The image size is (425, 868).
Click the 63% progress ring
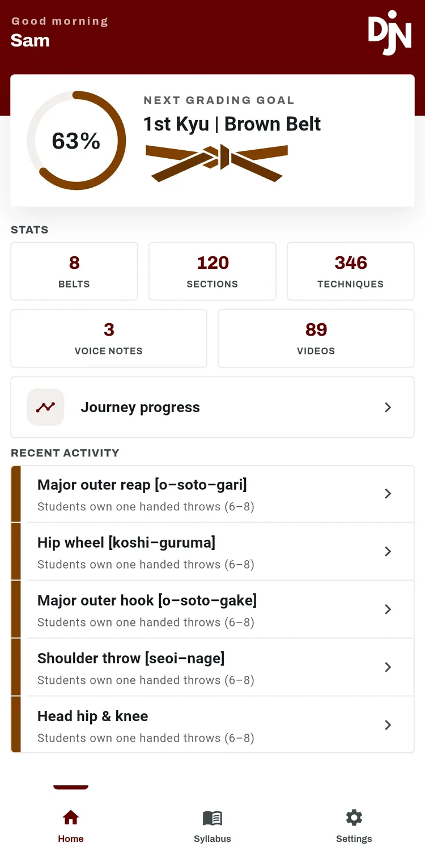pyautogui.click(x=76, y=141)
